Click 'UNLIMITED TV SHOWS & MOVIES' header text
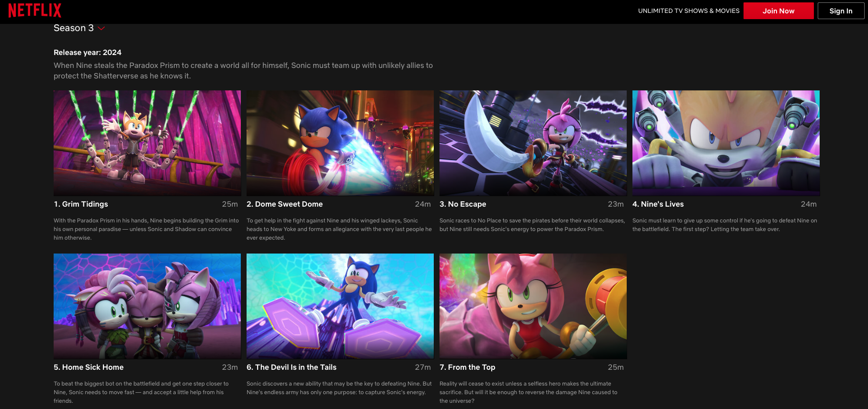 click(x=688, y=11)
